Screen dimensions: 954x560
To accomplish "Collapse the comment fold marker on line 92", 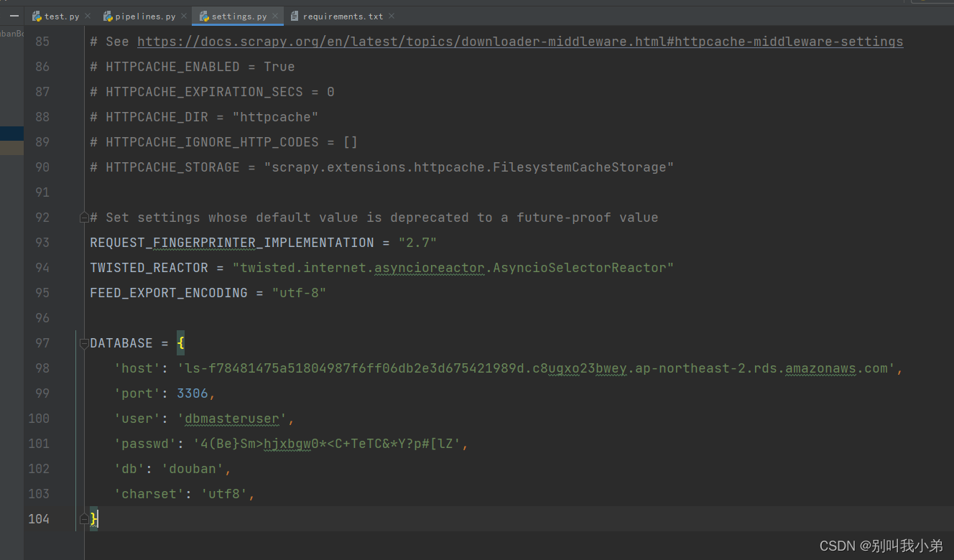I will tap(84, 218).
